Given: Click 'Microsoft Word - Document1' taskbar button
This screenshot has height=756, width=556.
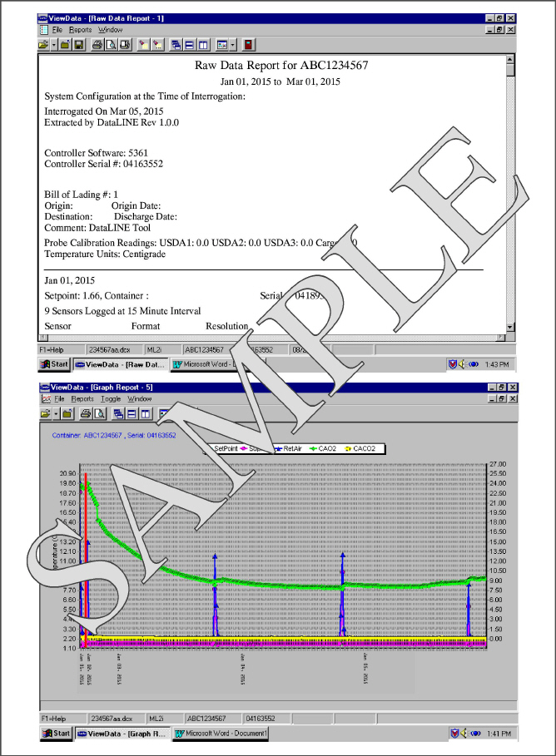Looking at the screenshot, I should (221, 734).
